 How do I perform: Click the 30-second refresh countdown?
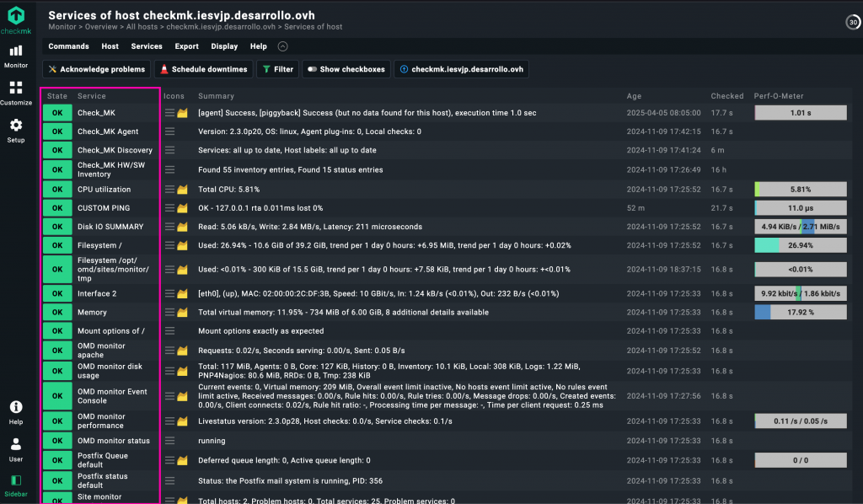tap(851, 22)
